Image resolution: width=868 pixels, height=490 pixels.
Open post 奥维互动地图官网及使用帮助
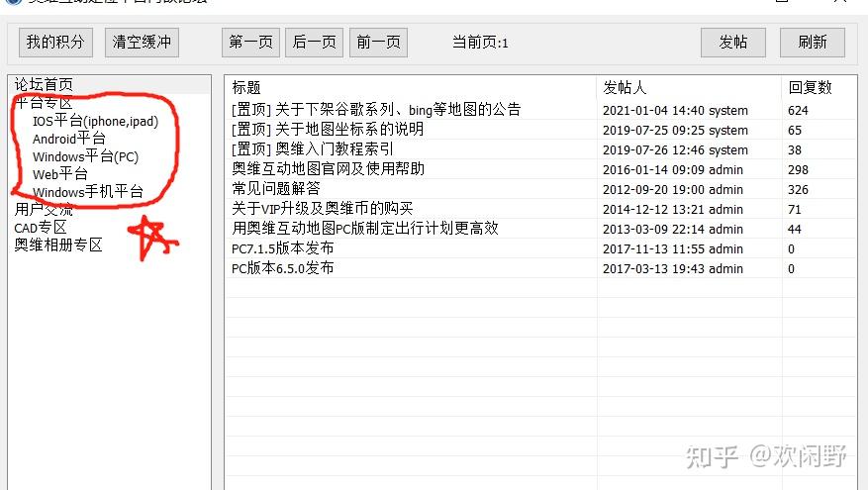(x=328, y=169)
